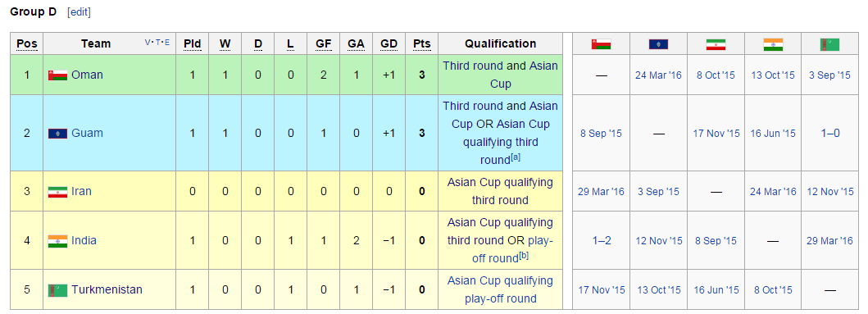Screen dimensions: 868x314
Task: Click Turkmenistan flag in results matrix header
Action: coord(829,43)
